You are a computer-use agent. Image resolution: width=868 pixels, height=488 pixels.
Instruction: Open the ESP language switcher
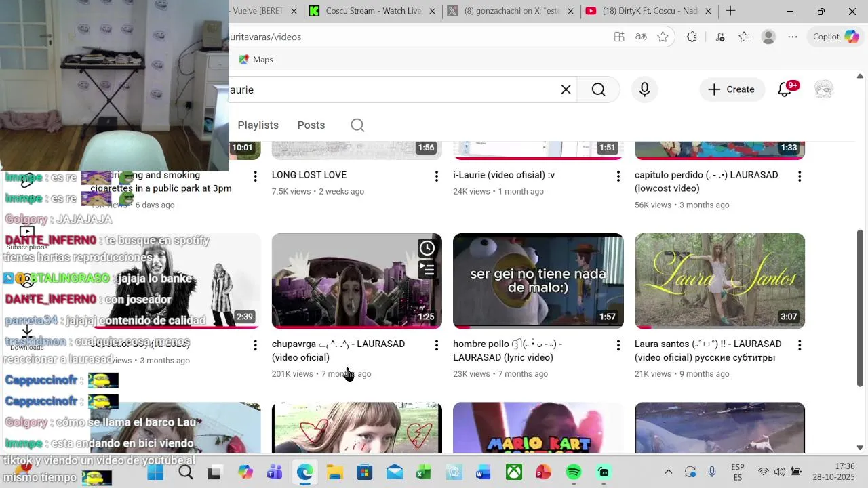coord(738,472)
